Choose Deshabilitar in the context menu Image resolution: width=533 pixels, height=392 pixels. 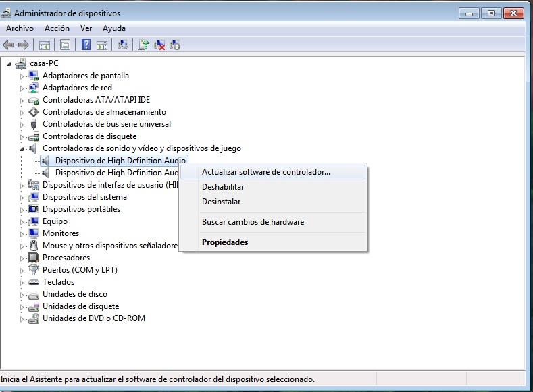coord(273,187)
